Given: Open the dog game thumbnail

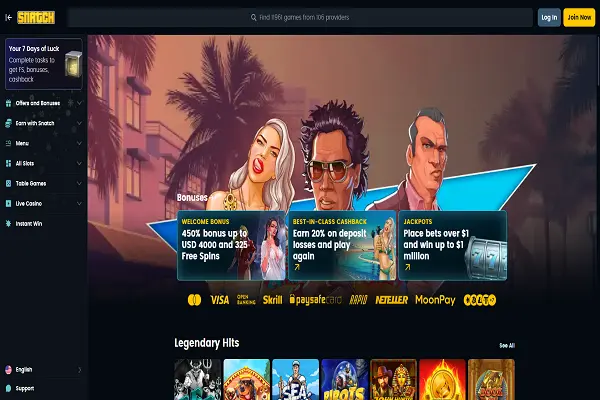Looking at the screenshot, I should (x=247, y=379).
